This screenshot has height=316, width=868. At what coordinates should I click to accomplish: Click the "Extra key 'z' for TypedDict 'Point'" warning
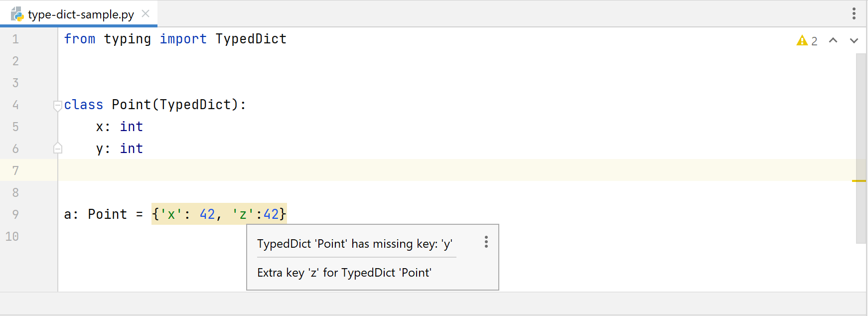tap(344, 273)
